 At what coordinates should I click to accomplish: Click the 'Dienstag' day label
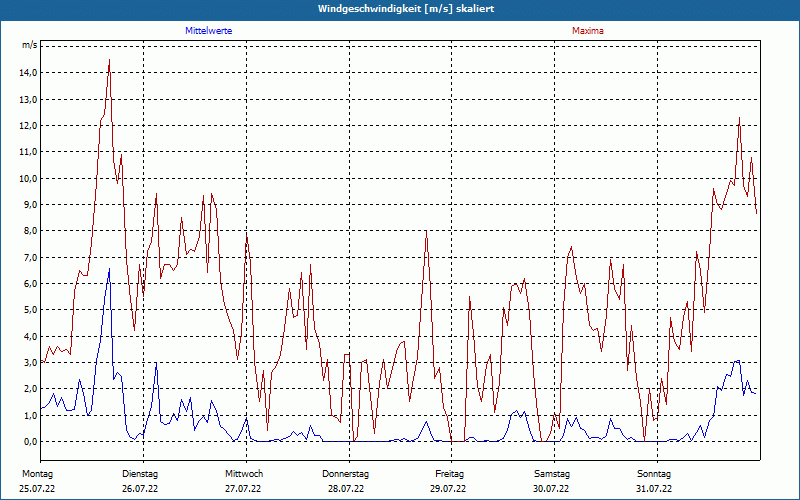coord(140,474)
